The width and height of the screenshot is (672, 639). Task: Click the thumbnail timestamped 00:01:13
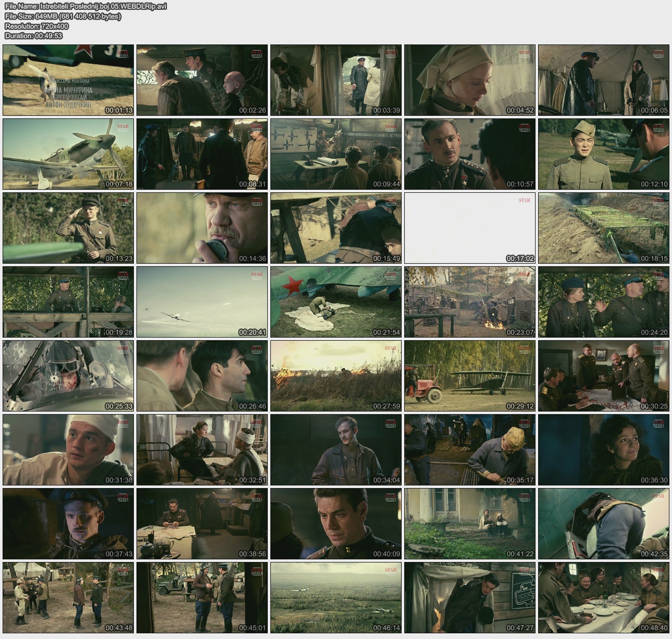click(68, 80)
